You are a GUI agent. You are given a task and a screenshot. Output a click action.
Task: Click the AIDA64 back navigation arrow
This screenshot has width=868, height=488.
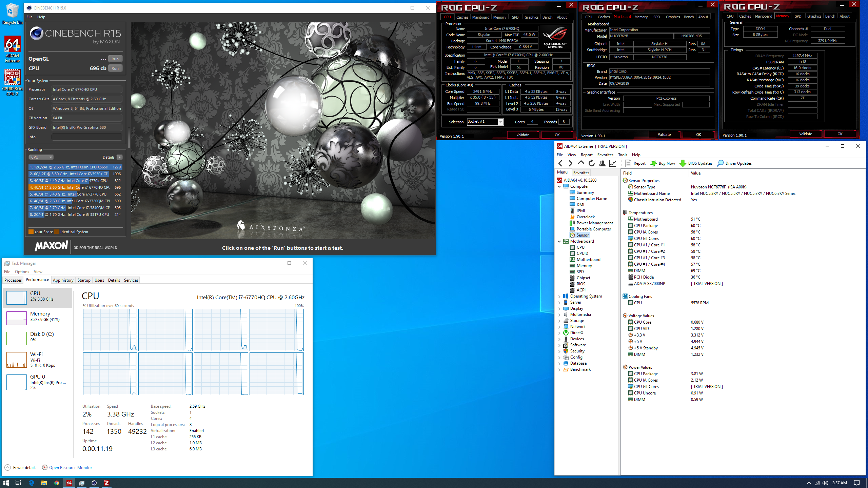click(x=560, y=163)
